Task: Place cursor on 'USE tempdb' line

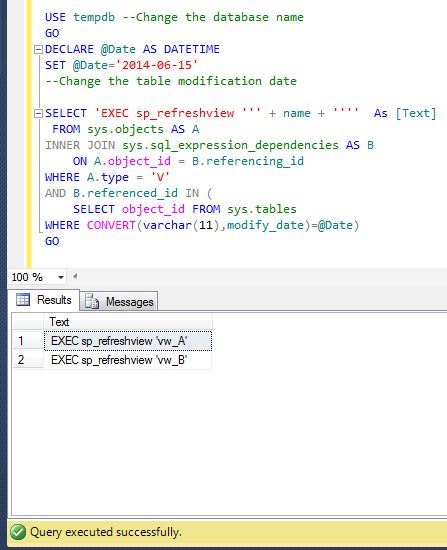Action: [x=80, y=17]
